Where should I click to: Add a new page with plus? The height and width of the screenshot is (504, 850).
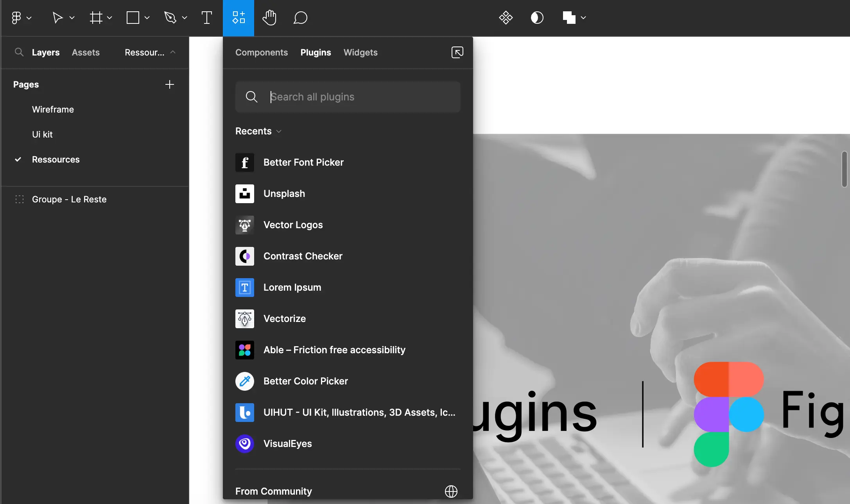[x=170, y=84]
